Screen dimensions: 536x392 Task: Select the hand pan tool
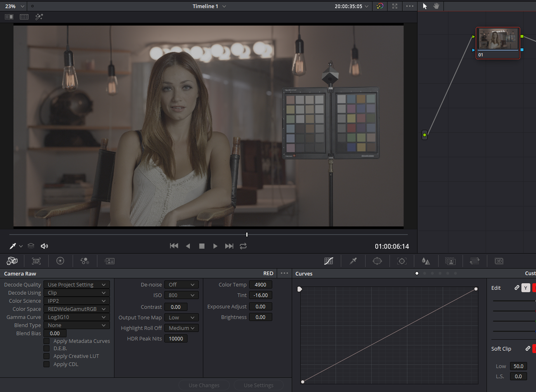(x=436, y=6)
